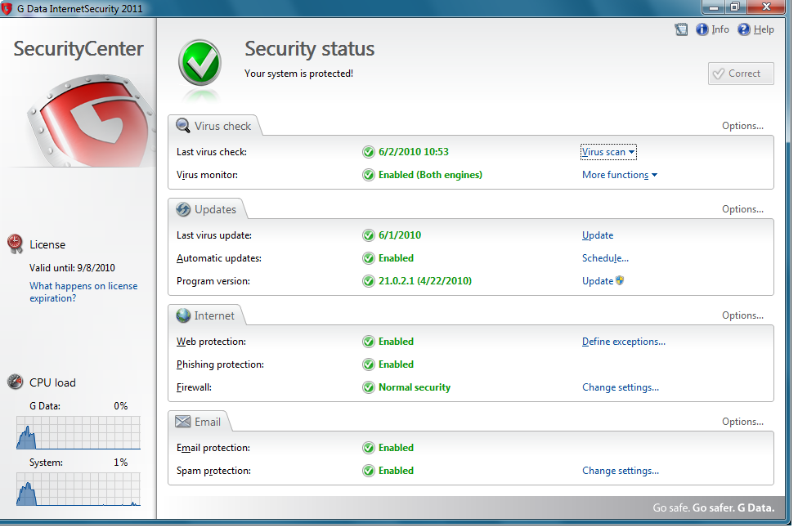The height and width of the screenshot is (532, 798).
Task: Open Options for the Email section
Action: [742, 422]
